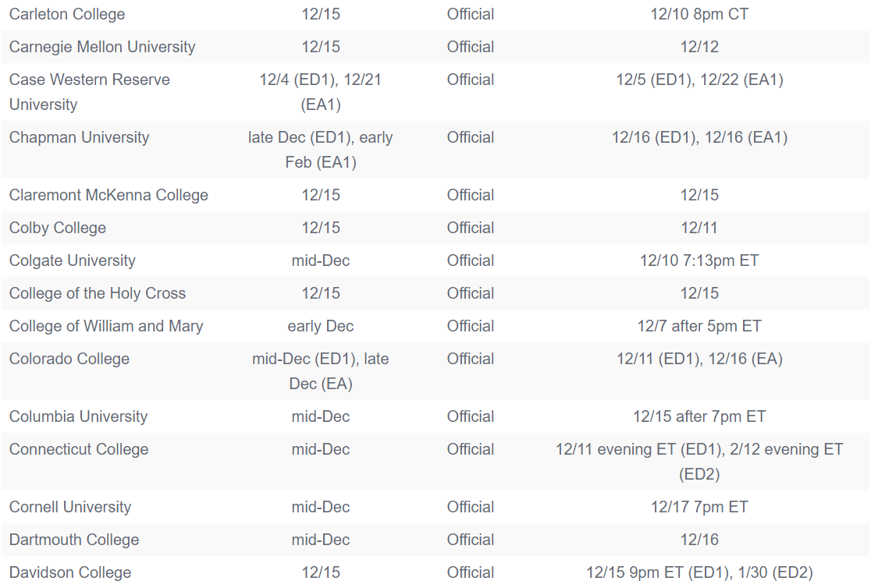Click Carleton College's 12/10 8pm CT date
The width and height of the screenshot is (871, 588).
pos(699,14)
